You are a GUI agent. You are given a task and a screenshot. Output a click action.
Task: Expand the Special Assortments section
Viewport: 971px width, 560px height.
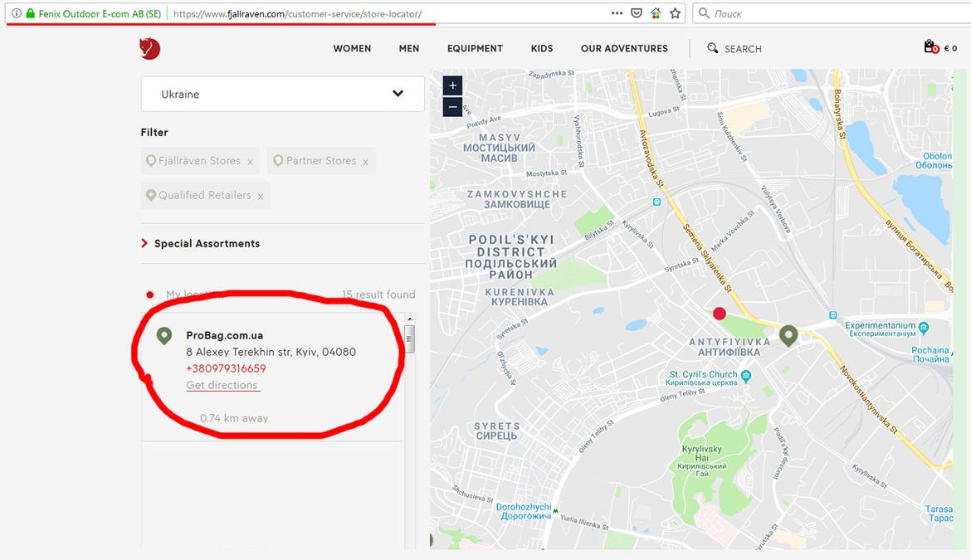coord(200,243)
